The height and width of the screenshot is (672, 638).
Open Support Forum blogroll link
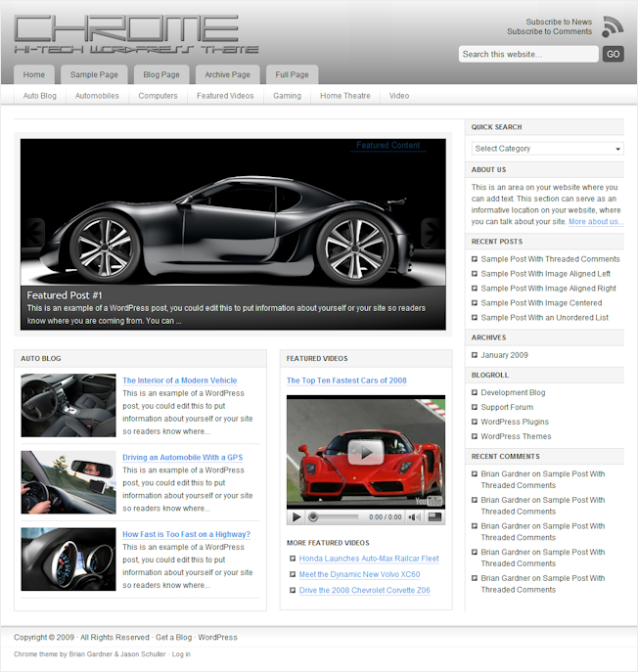pos(507,407)
